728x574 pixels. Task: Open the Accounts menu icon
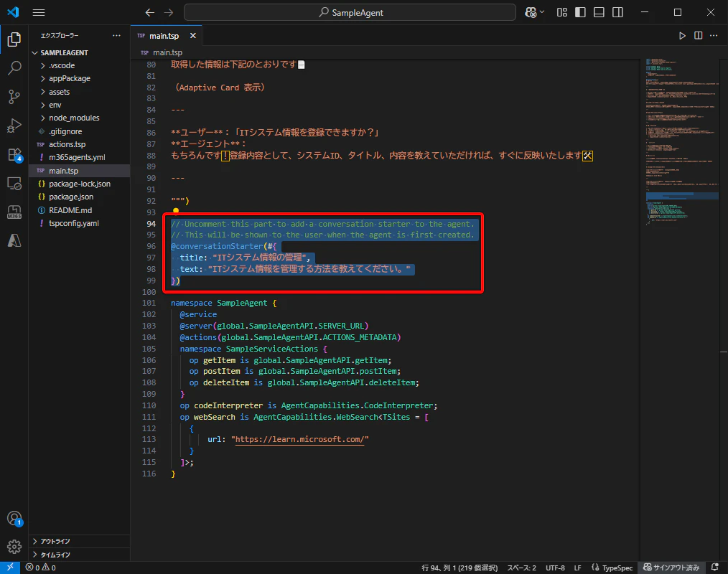[14, 518]
